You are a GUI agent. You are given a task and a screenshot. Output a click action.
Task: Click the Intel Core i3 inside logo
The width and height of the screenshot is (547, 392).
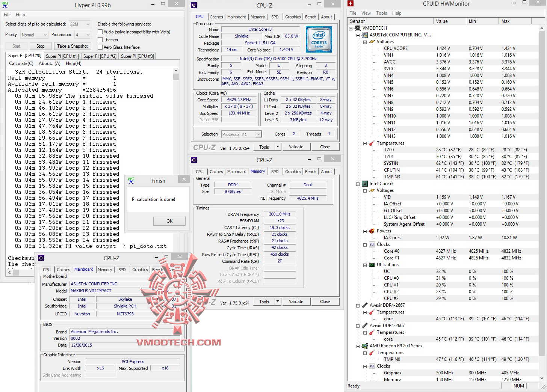[x=319, y=39]
